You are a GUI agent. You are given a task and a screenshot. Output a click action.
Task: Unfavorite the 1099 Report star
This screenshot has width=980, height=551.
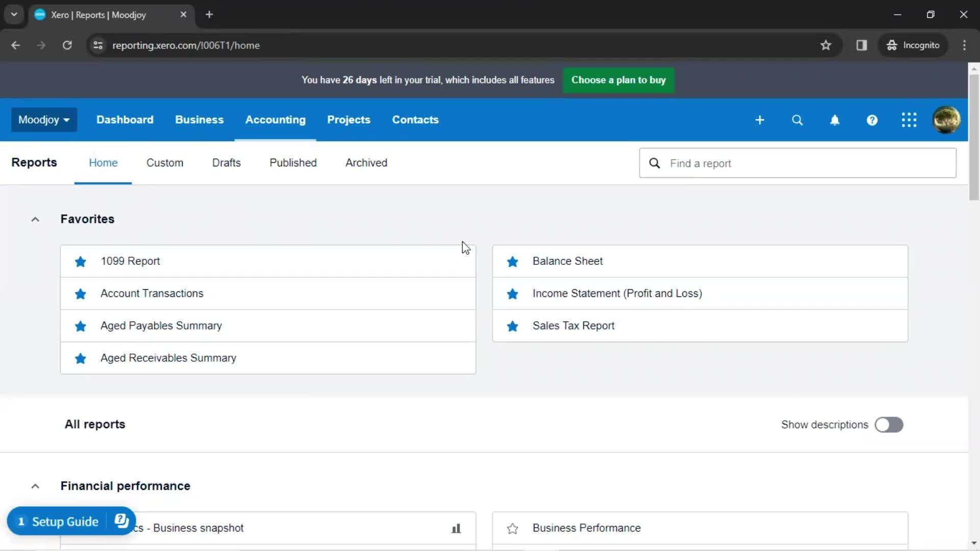80,261
